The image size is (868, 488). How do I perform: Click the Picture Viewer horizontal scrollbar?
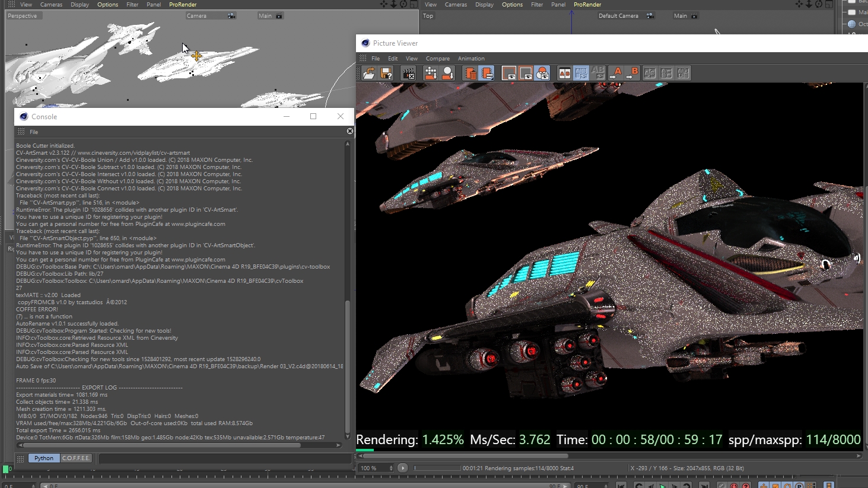(x=463, y=456)
